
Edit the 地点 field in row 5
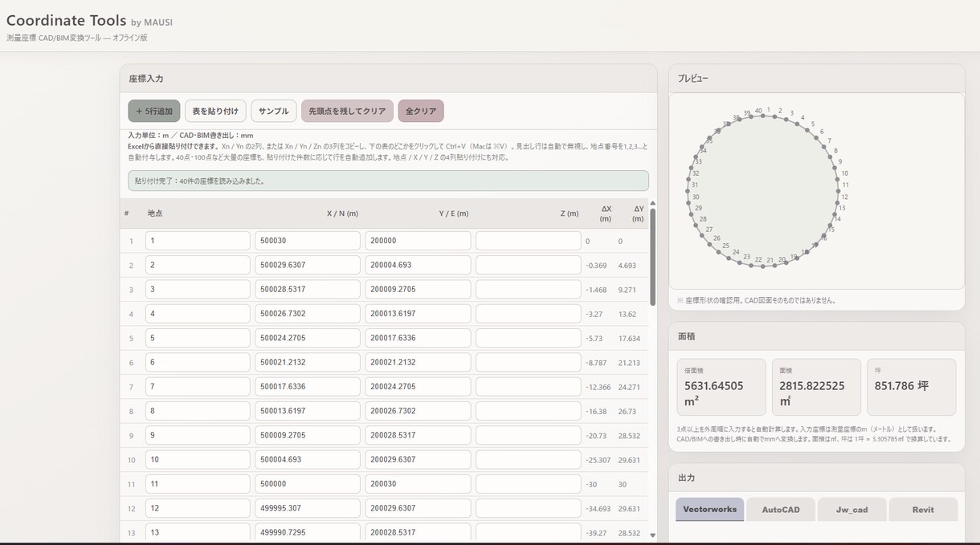tap(198, 338)
